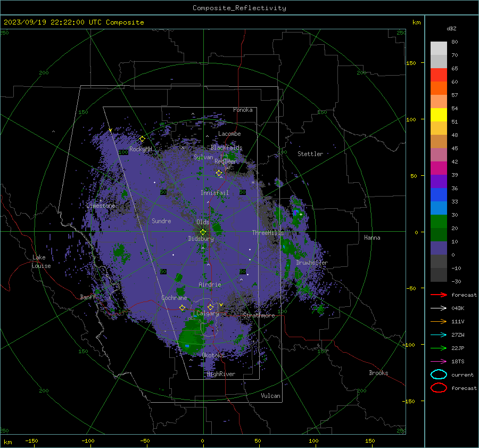479x448 pixels.
Task: Click the Ponoka label
Action: (243, 110)
